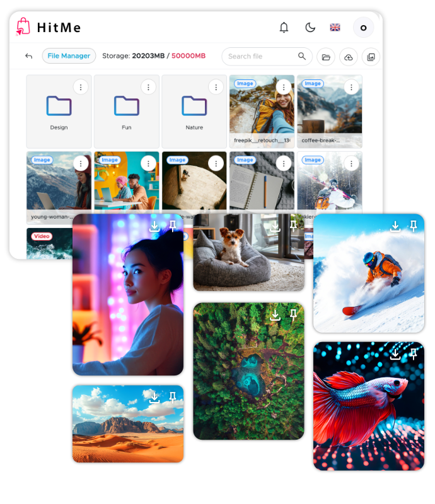Go back using the return arrow
The image size is (435, 504).
tap(29, 56)
